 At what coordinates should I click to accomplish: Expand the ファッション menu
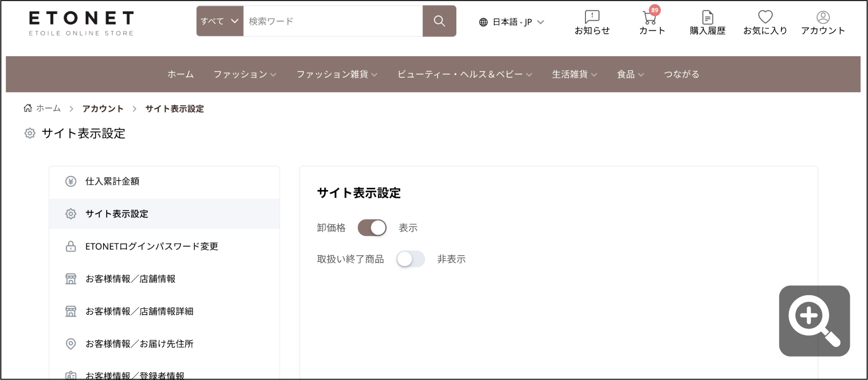[x=245, y=74]
